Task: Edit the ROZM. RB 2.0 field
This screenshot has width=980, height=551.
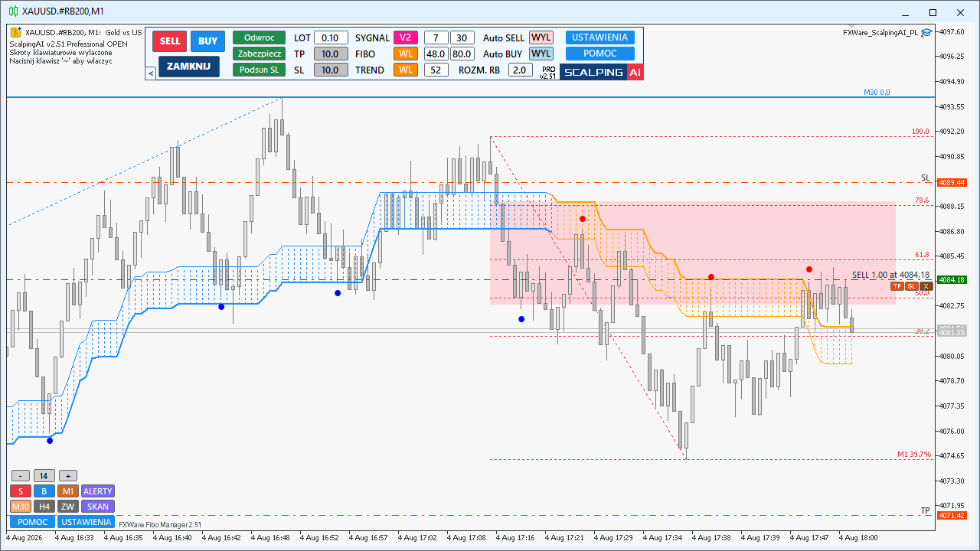Action: point(520,70)
